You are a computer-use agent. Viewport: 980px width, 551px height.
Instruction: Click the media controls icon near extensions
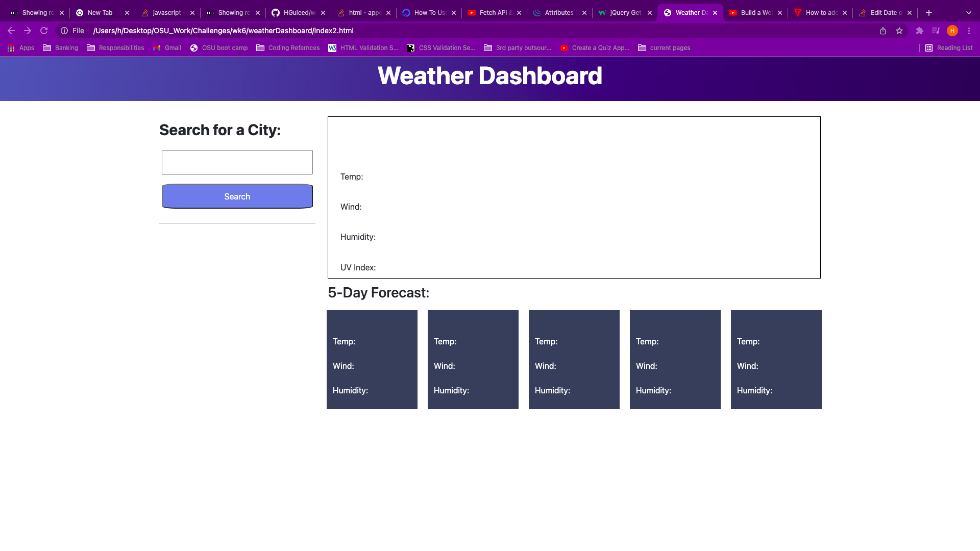(x=937, y=31)
